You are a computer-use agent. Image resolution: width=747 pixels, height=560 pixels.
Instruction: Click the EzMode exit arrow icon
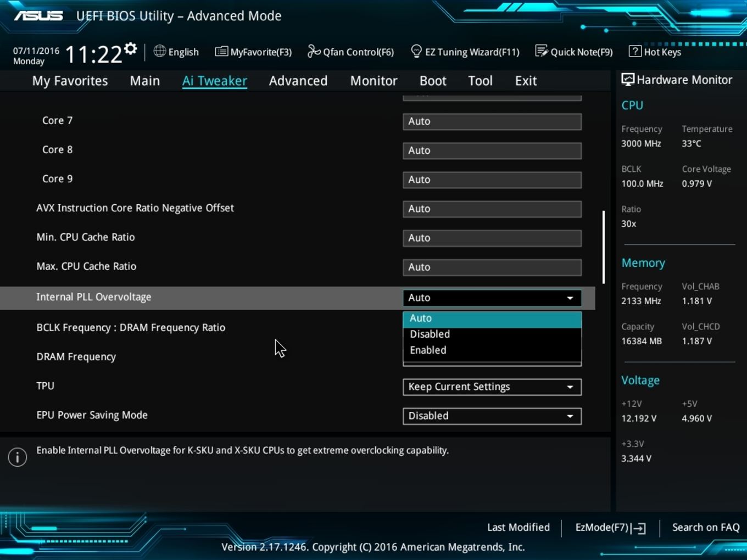638,528
